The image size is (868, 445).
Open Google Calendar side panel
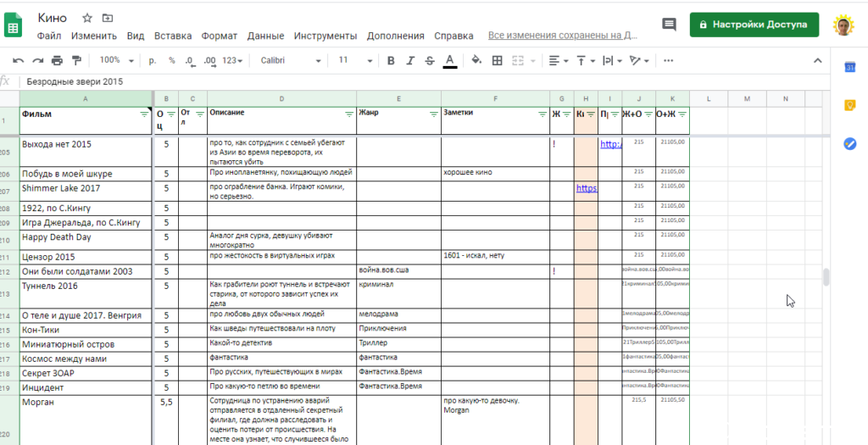pyautogui.click(x=849, y=67)
